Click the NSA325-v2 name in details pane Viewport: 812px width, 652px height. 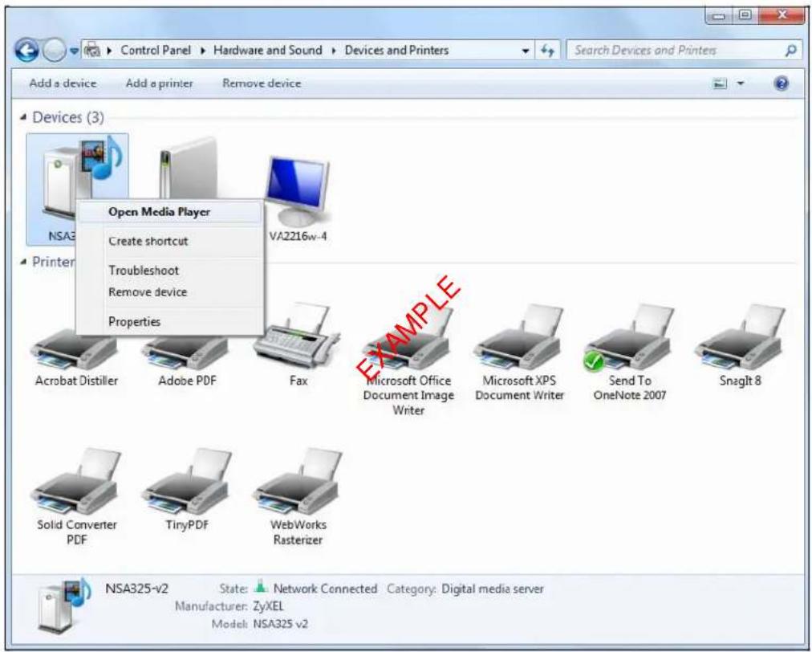click(x=137, y=589)
